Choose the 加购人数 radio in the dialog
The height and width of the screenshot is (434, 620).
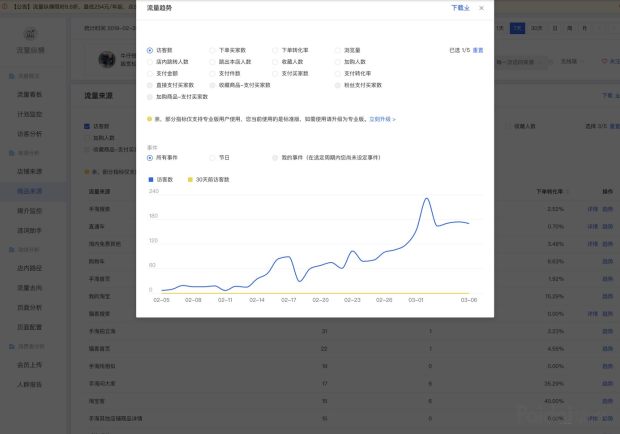337,62
